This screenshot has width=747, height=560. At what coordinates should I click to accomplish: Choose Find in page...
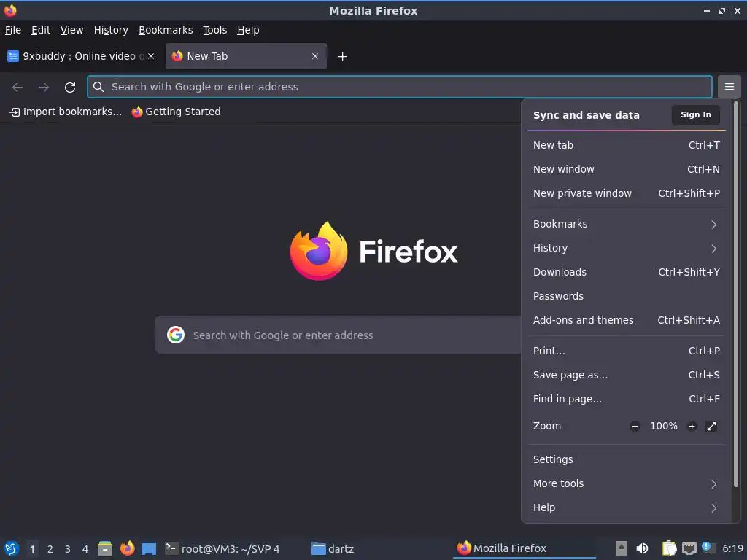pyautogui.click(x=626, y=399)
